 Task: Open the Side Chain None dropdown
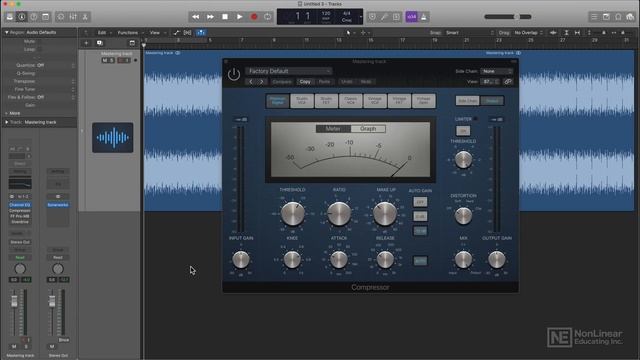[x=496, y=71]
